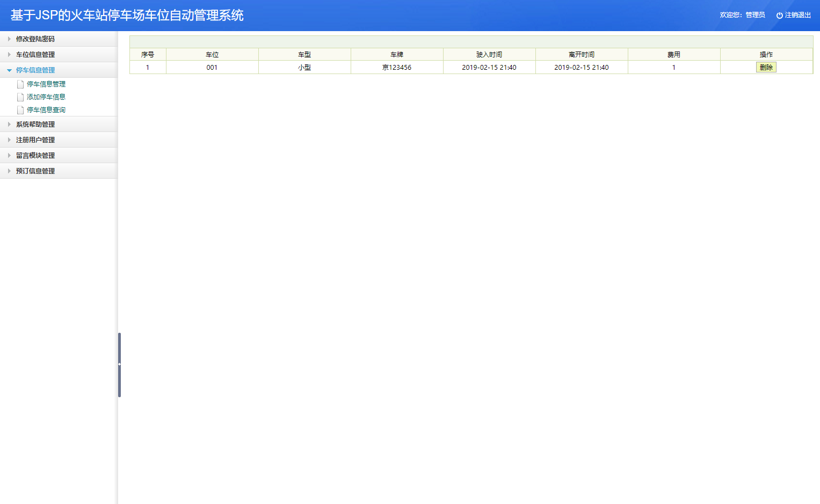Click the 车牌 column header
The width and height of the screenshot is (820, 504).
(396, 54)
